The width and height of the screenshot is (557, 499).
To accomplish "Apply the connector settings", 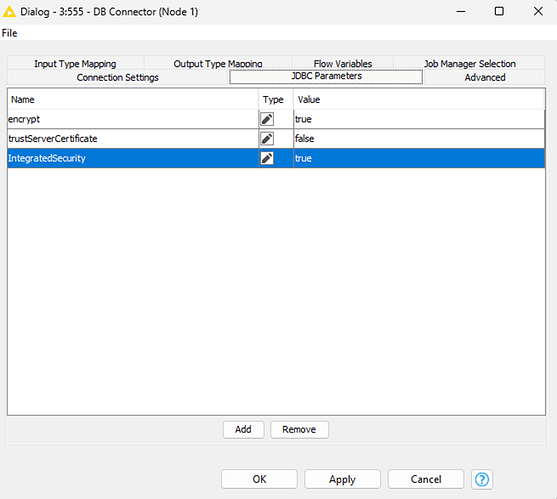I will (x=342, y=479).
